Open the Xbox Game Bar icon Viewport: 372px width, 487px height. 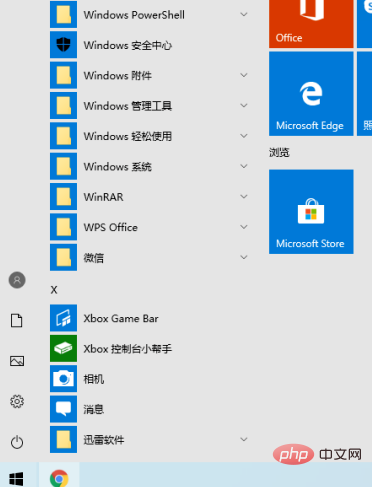tap(63, 318)
